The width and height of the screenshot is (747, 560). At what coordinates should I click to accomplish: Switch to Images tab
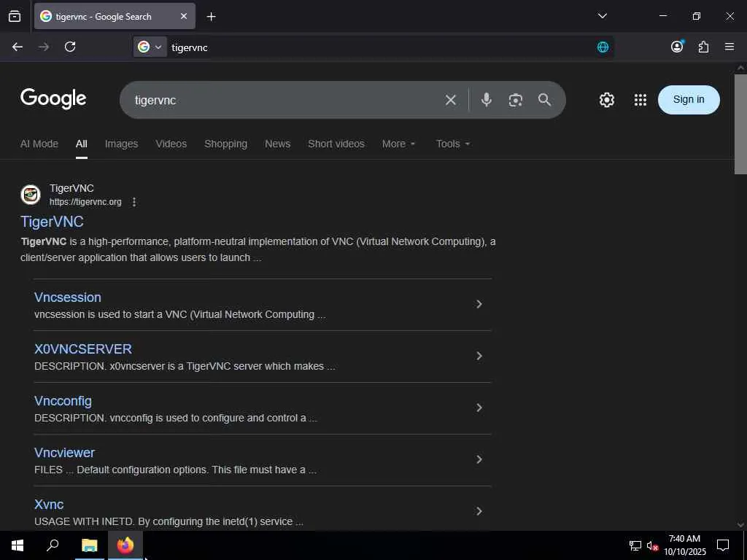tap(122, 144)
